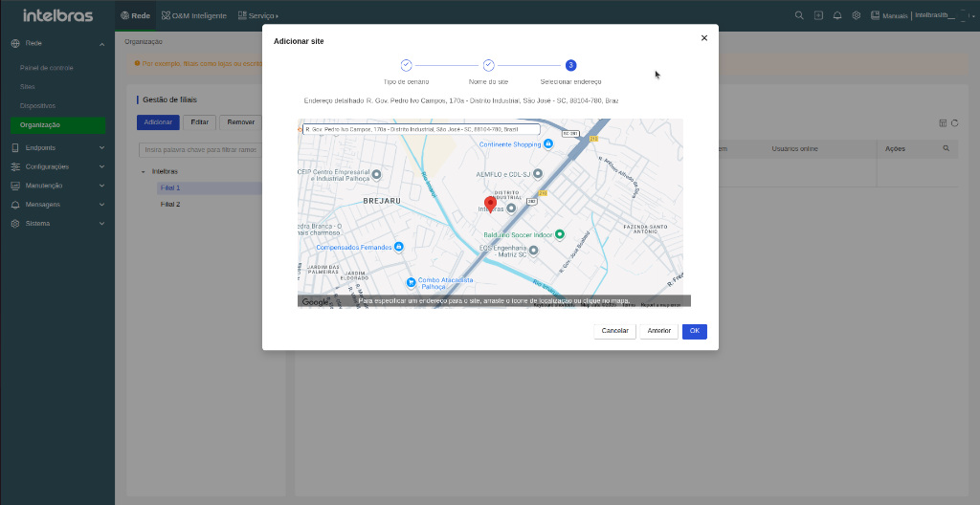Click the Editar button
The height and width of the screenshot is (505, 980).
coord(199,122)
